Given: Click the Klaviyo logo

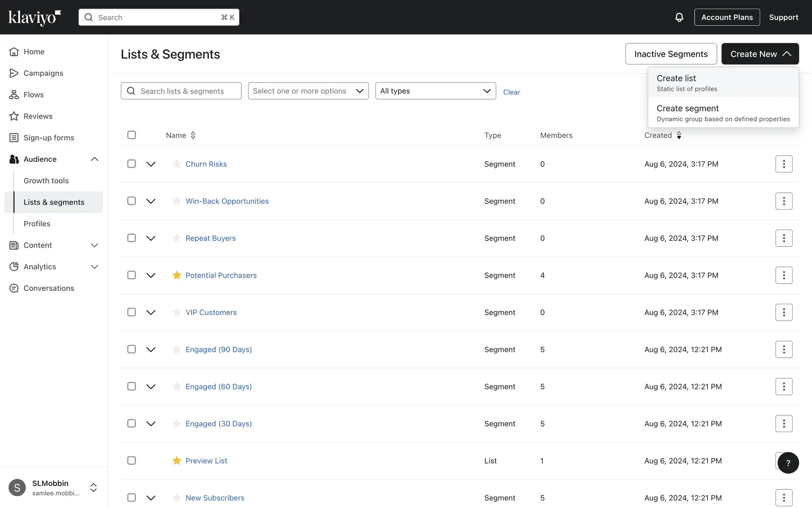Looking at the screenshot, I should (35, 17).
